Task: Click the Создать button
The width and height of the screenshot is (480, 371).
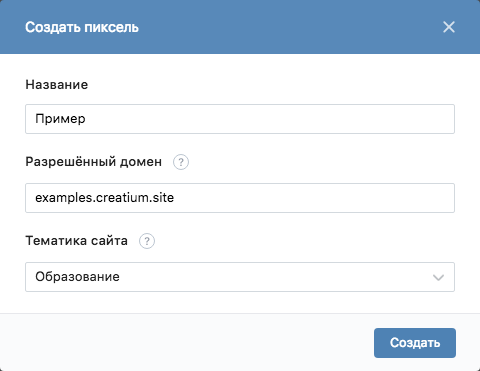Action: (x=415, y=343)
